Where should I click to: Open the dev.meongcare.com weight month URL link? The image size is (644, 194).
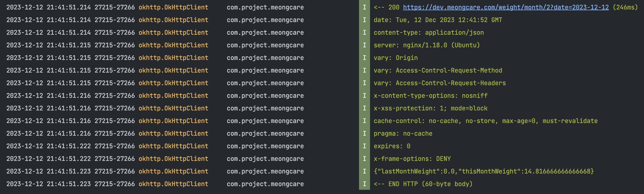point(506,7)
